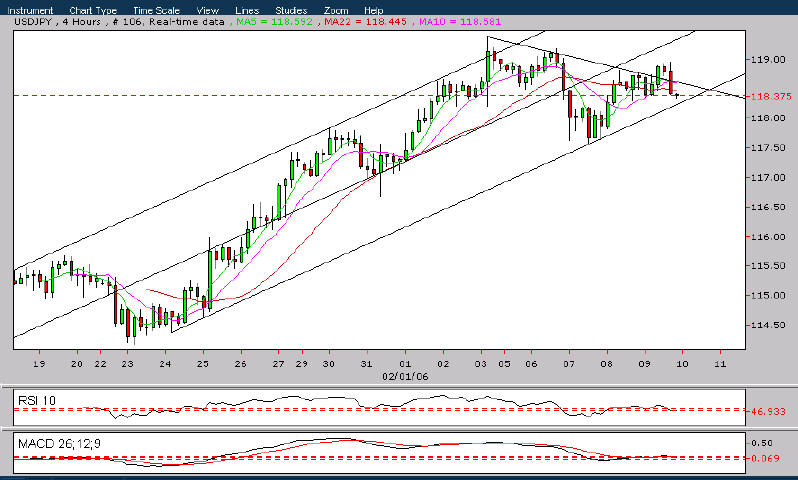This screenshot has width=798, height=480.
Task: Click date axis label 27
Action: tap(278, 364)
